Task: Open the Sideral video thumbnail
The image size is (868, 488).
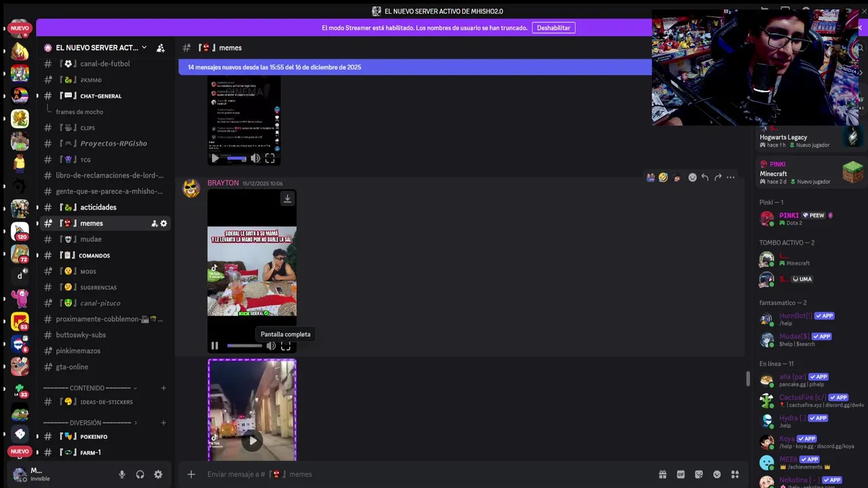Action: 252,271
